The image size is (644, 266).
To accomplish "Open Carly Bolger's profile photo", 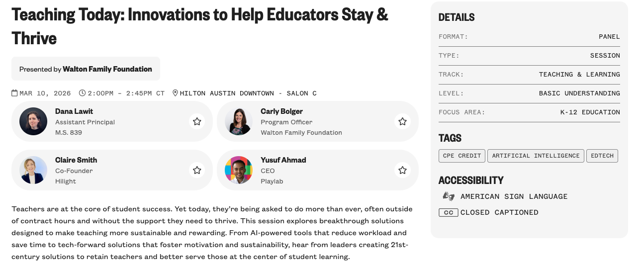I will [239, 121].
